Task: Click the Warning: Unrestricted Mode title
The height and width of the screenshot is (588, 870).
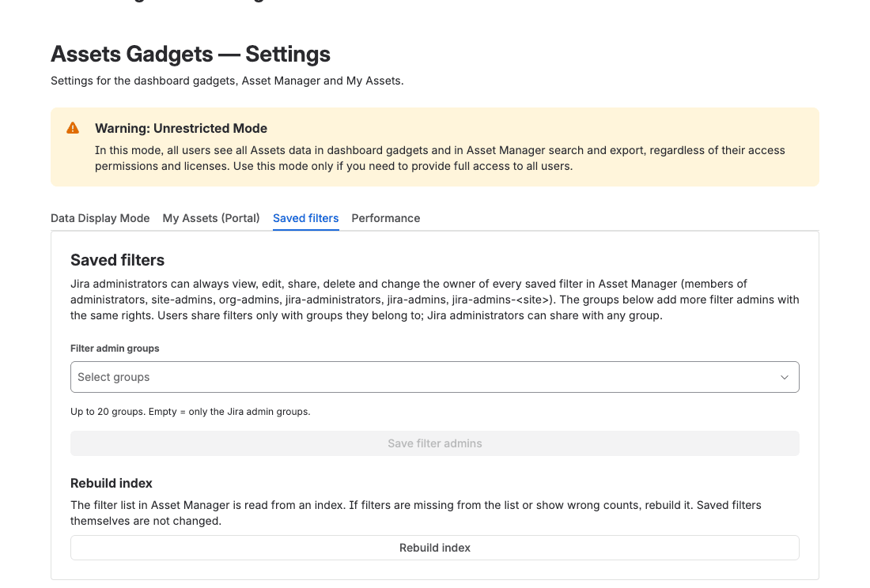Action: [x=181, y=129]
